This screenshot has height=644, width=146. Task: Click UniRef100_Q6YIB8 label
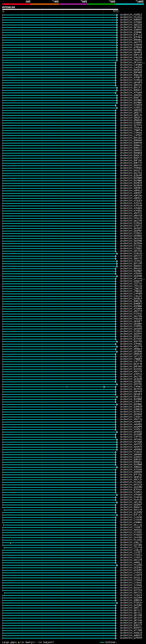coord(131,615)
